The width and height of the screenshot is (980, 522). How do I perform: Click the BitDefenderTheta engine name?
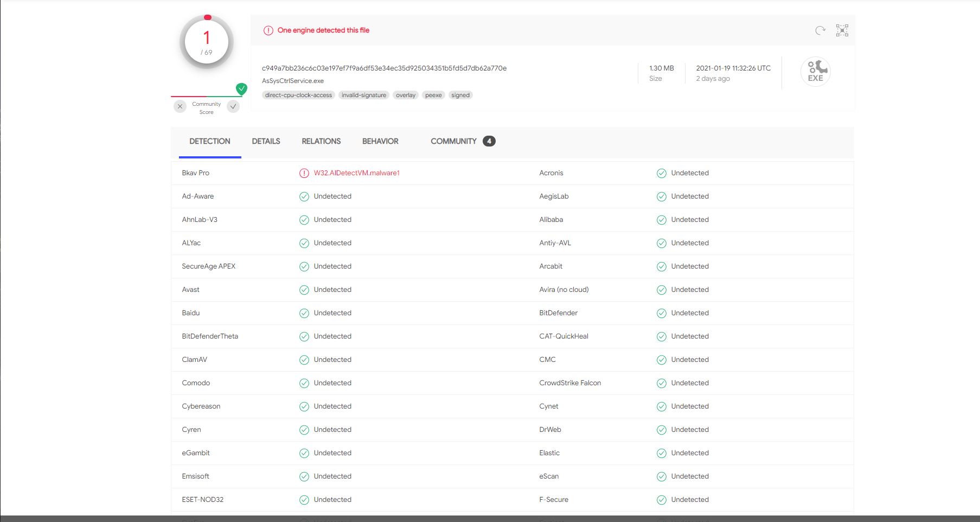pyautogui.click(x=210, y=336)
